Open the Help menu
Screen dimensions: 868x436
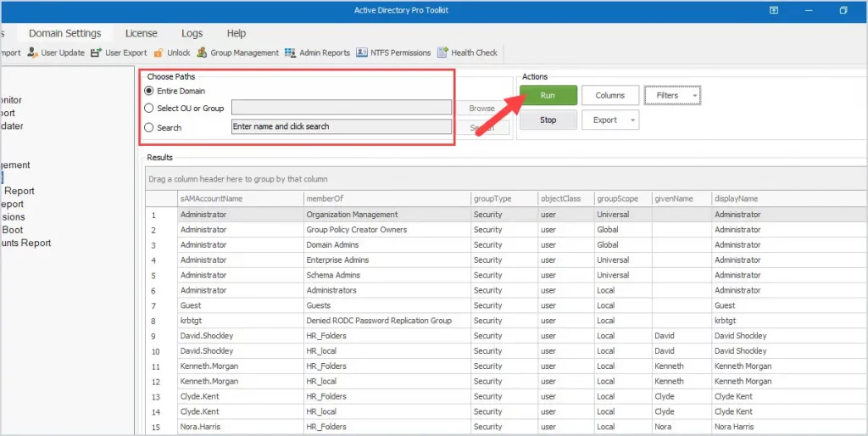coord(236,33)
